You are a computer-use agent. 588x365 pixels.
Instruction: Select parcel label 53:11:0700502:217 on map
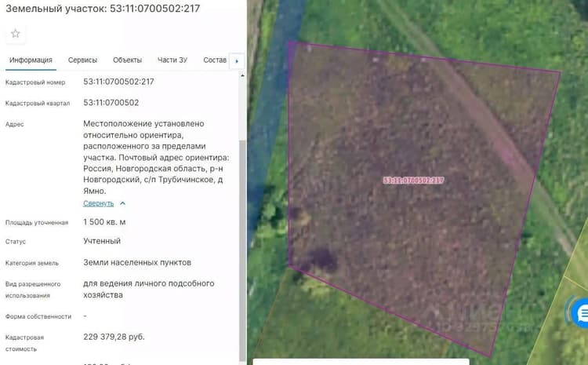click(x=414, y=181)
